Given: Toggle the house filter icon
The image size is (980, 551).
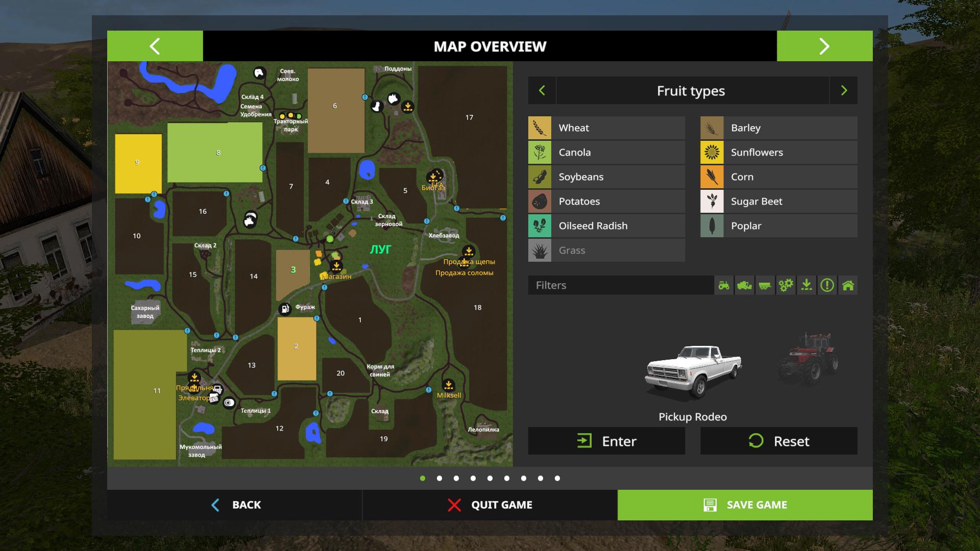Looking at the screenshot, I should point(848,285).
